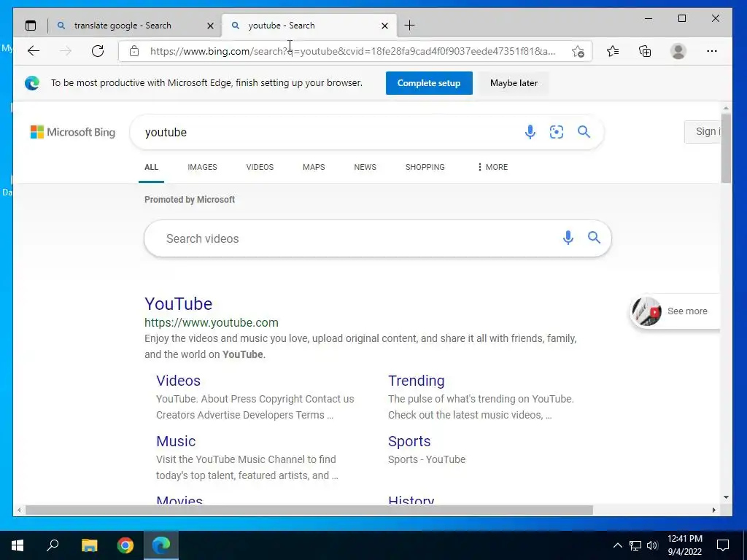This screenshot has width=747, height=560.
Task: Open the Trending sublink
Action: [x=416, y=381]
